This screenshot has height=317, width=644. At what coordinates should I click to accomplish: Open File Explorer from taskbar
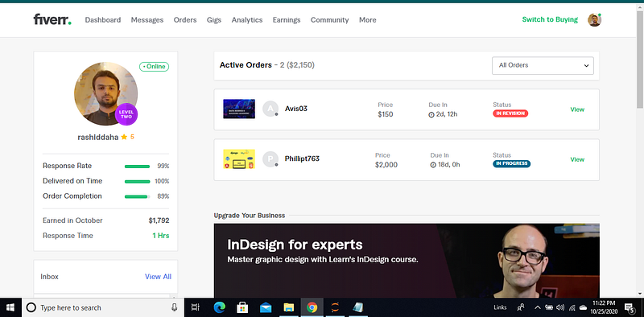pos(289,307)
